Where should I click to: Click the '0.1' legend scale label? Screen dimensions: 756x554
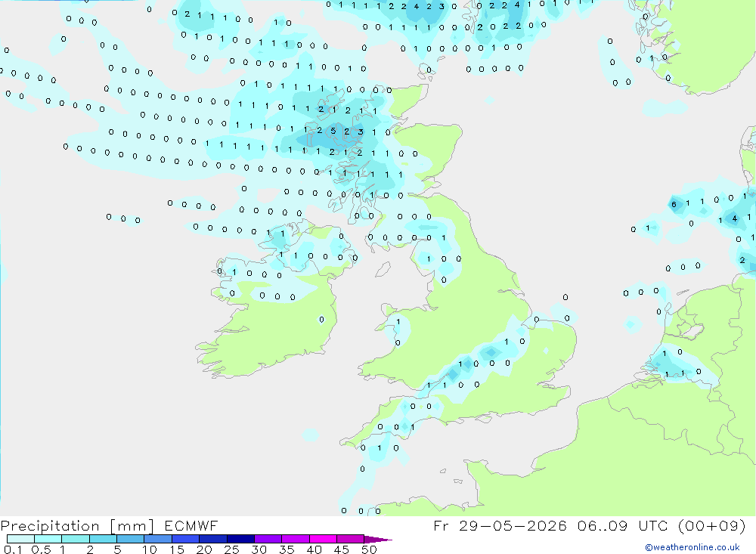click(13, 549)
